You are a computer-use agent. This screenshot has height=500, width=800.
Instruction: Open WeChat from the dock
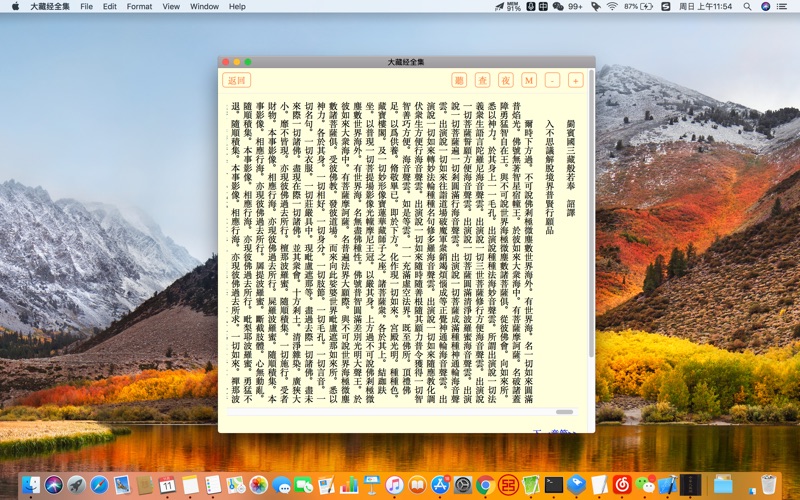tap(645, 485)
